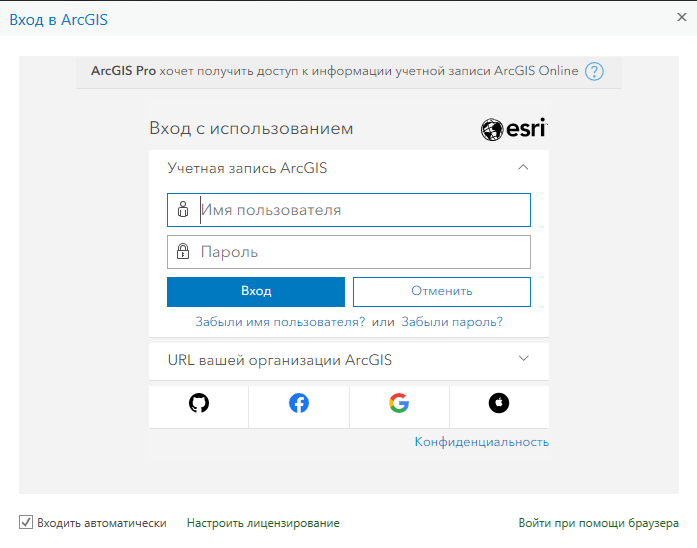Click the user icon in username field
This screenshot has height=548, width=697.
(183, 209)
